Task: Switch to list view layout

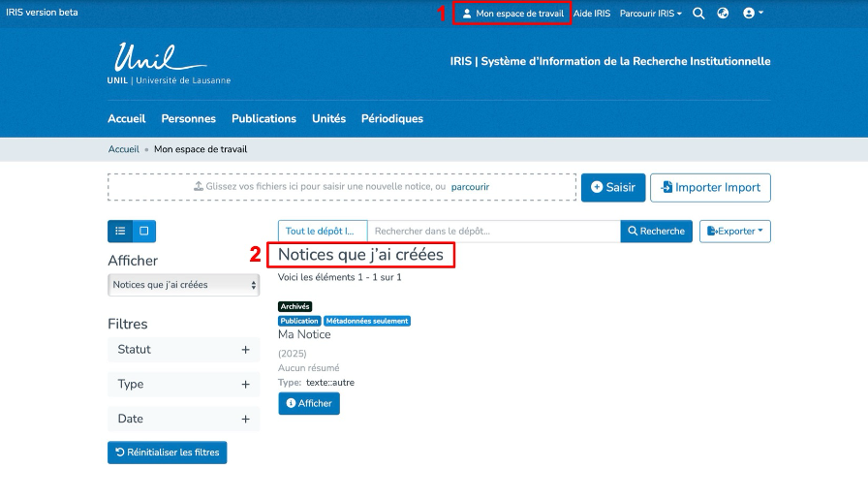Action: click(x=120, y=231)
